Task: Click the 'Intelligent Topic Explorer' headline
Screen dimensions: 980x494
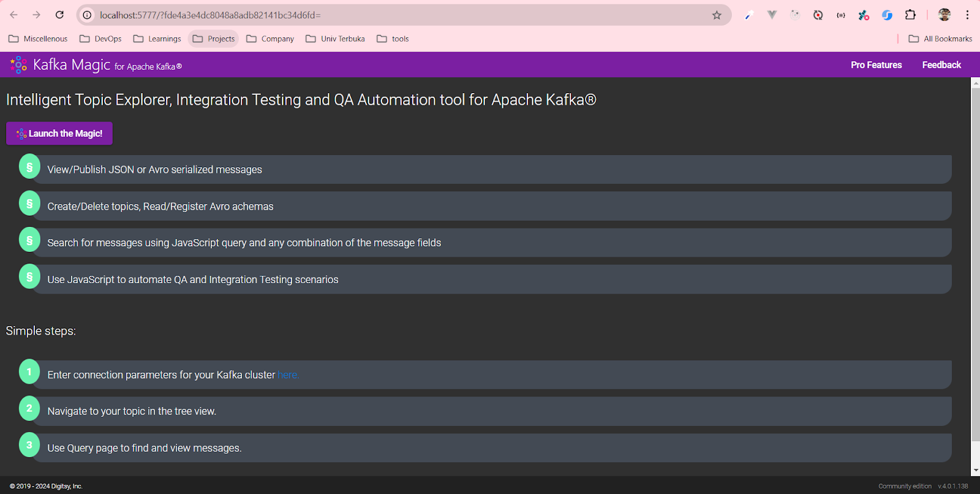Action: click(301, 100)
